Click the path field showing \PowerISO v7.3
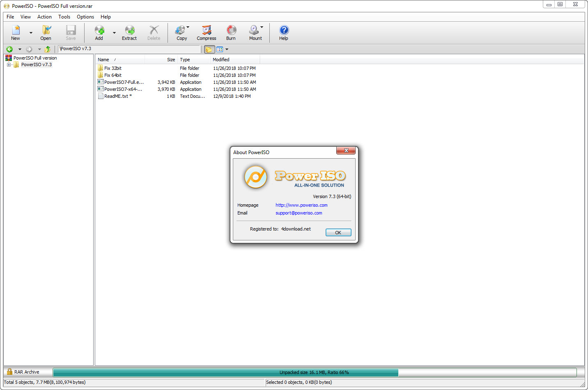The image size is (588, 390). 129,49
